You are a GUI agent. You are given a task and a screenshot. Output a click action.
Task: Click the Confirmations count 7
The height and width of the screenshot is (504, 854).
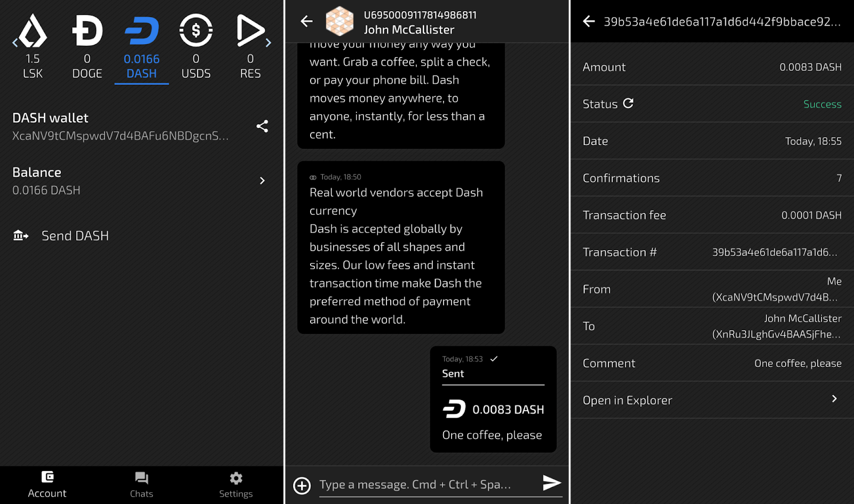click(839, 178)
